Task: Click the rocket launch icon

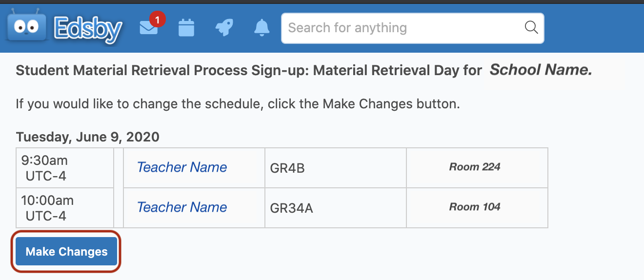Action: (x=224, y=28)
